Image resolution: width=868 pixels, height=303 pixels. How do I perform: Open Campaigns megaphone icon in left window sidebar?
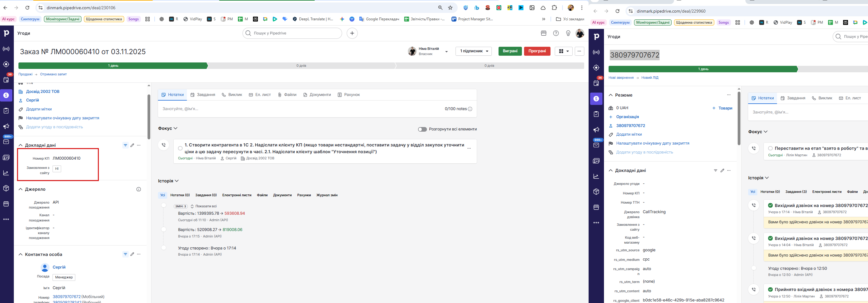pyautogui.click(x=6, y=126)
